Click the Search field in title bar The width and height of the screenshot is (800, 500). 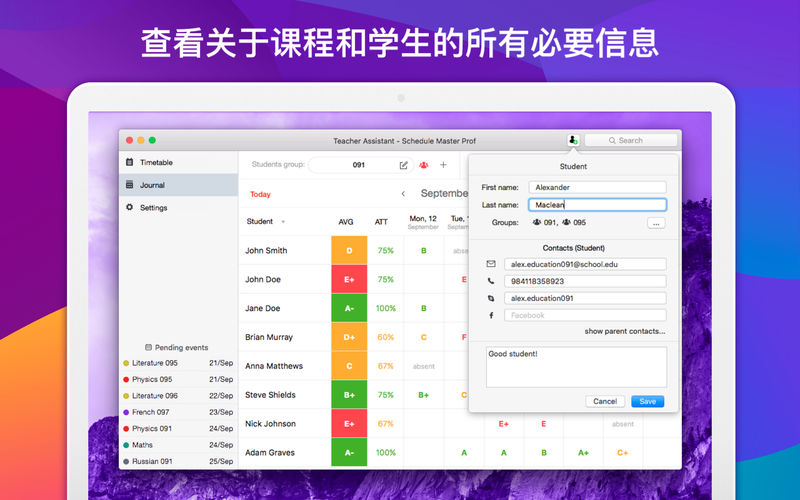(631, 140)
